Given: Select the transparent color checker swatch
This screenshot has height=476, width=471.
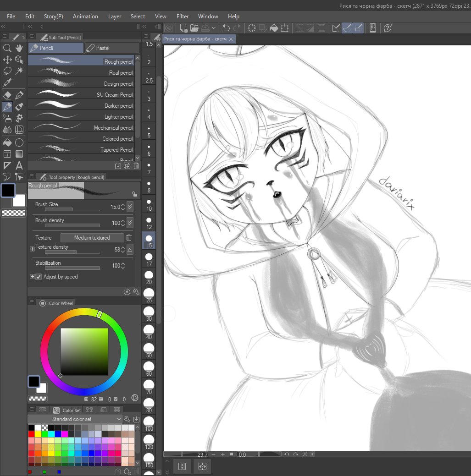Looking at the screenshot, I should click(x=13, y=213).
